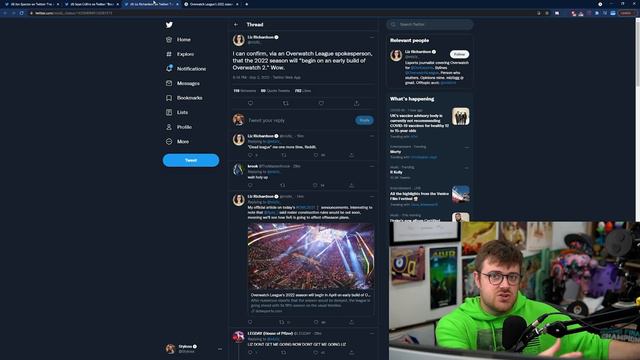This screenshot has width=640, height=360.
Task: Like the official article tweet
Action: 316,322
